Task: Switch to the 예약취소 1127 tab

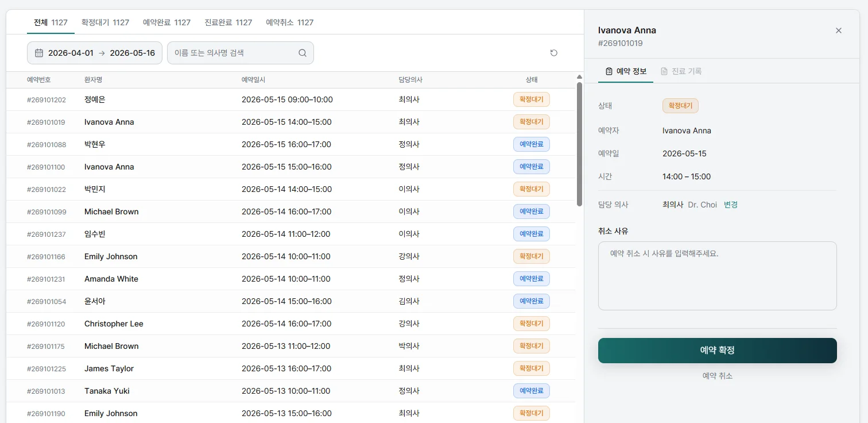Action: [x=290, y=22]
